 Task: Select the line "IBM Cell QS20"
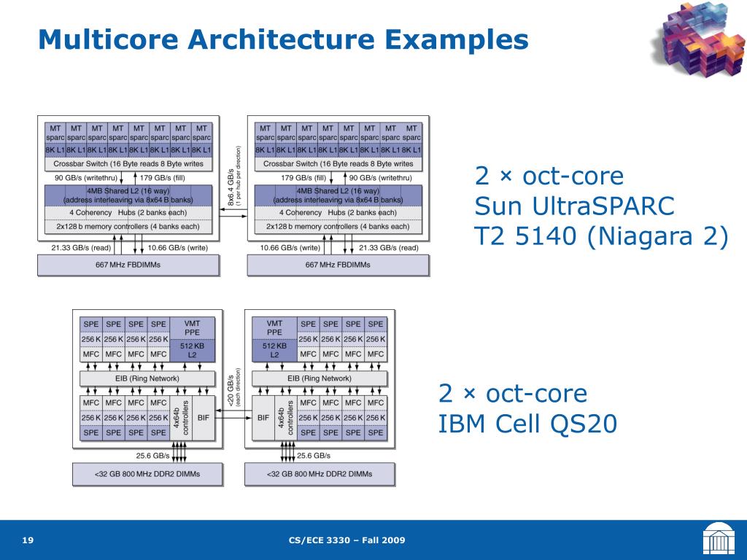point(527,424)
